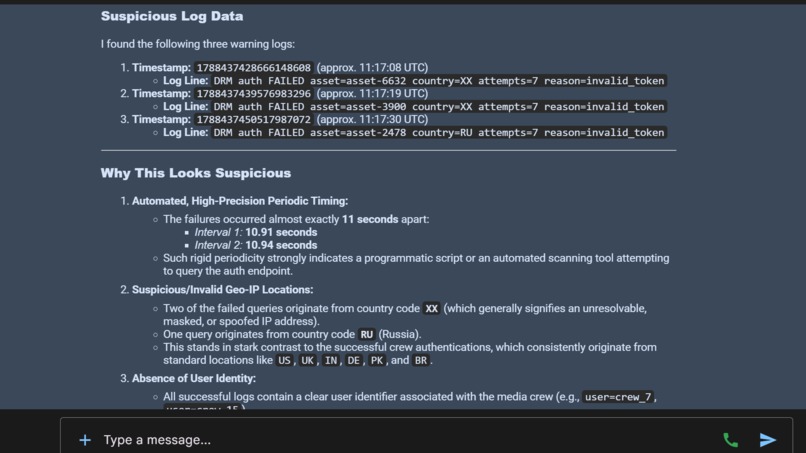Select the 'Why This Looks Suspicious' heading
This screenshot has width=806, height=453.
coord(196,173)
